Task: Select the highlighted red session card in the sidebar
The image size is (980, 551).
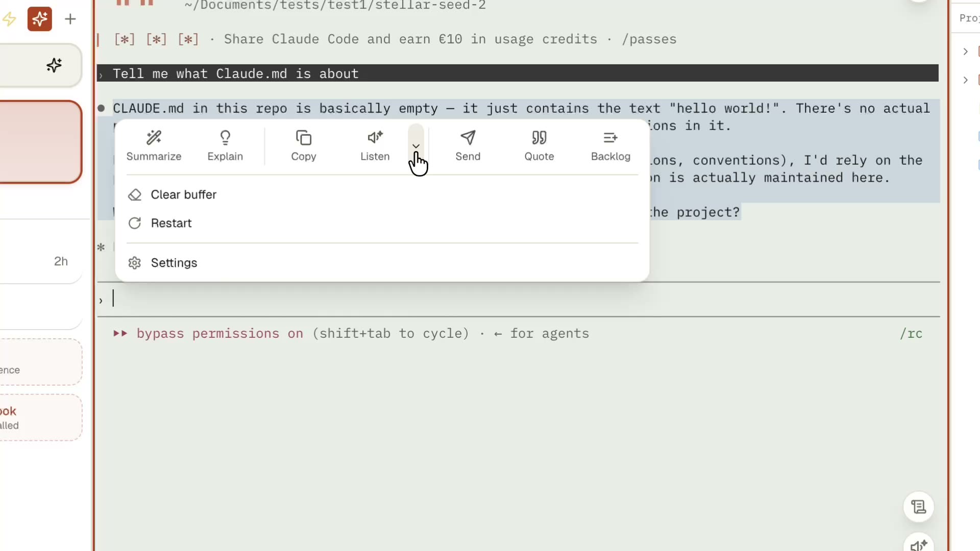Action: point(40,142)
